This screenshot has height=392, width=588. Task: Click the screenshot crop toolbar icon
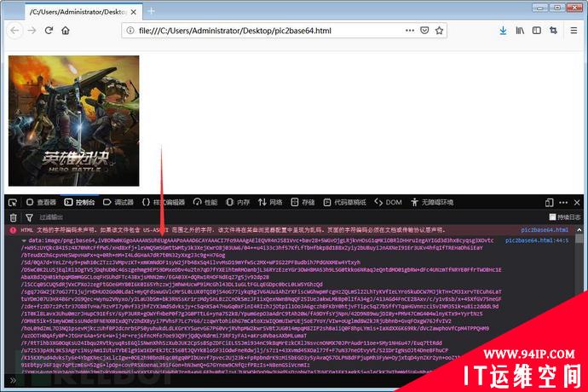(x=554, y=31)
